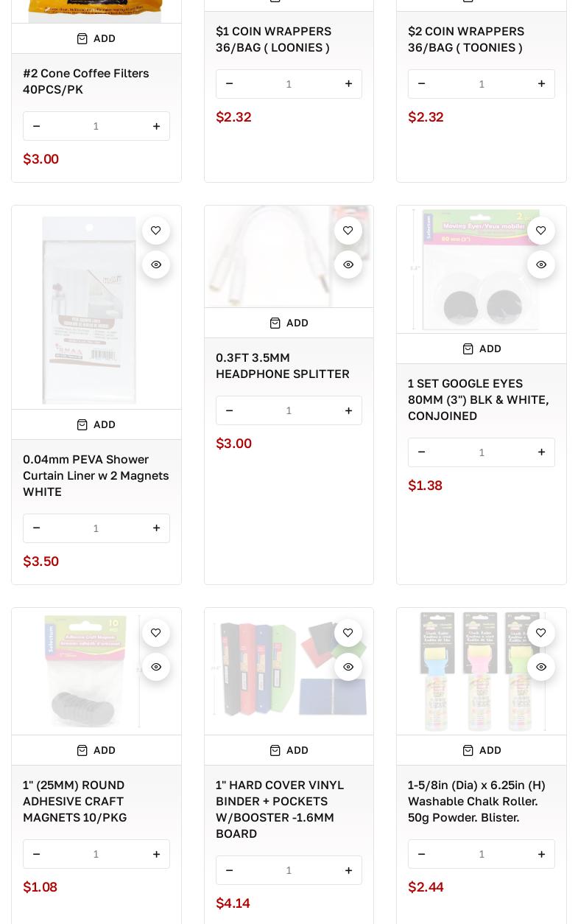578x924 pixels.
Task: Favorite the Hard Cover Vinyl Binder
Action: (348, 633)
